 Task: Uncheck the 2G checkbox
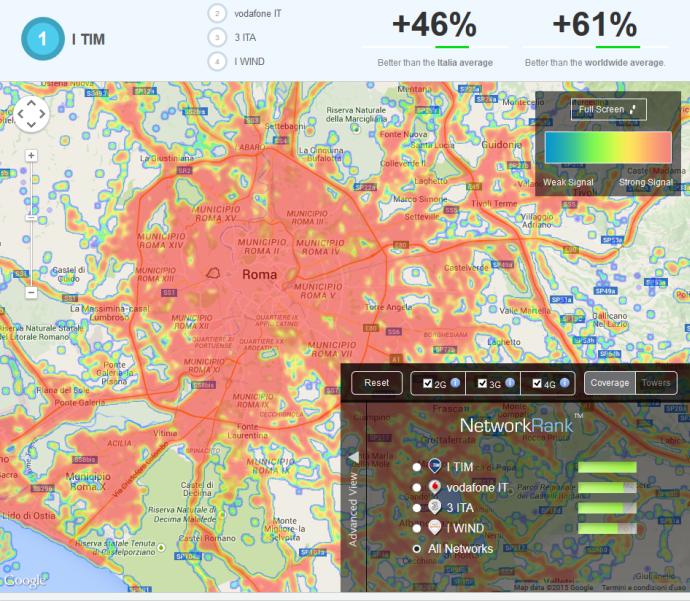pos(427,383)
